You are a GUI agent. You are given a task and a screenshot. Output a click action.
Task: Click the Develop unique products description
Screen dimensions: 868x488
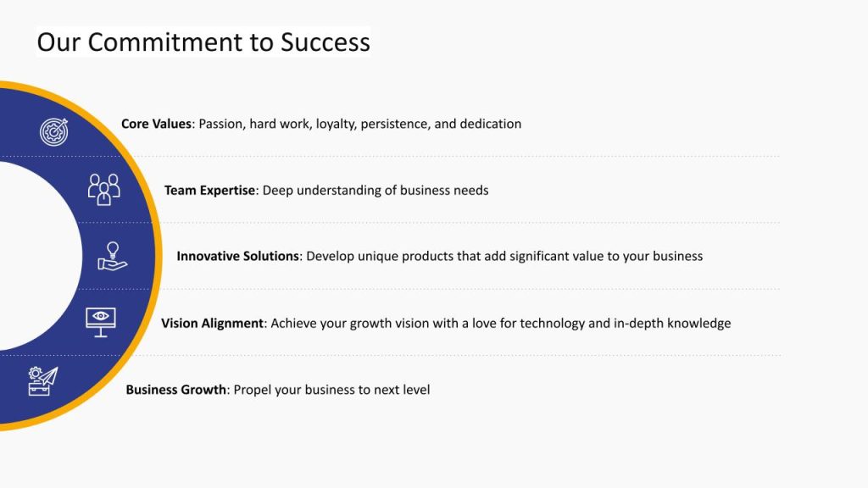pyautogui.click(x=504, y=256)
